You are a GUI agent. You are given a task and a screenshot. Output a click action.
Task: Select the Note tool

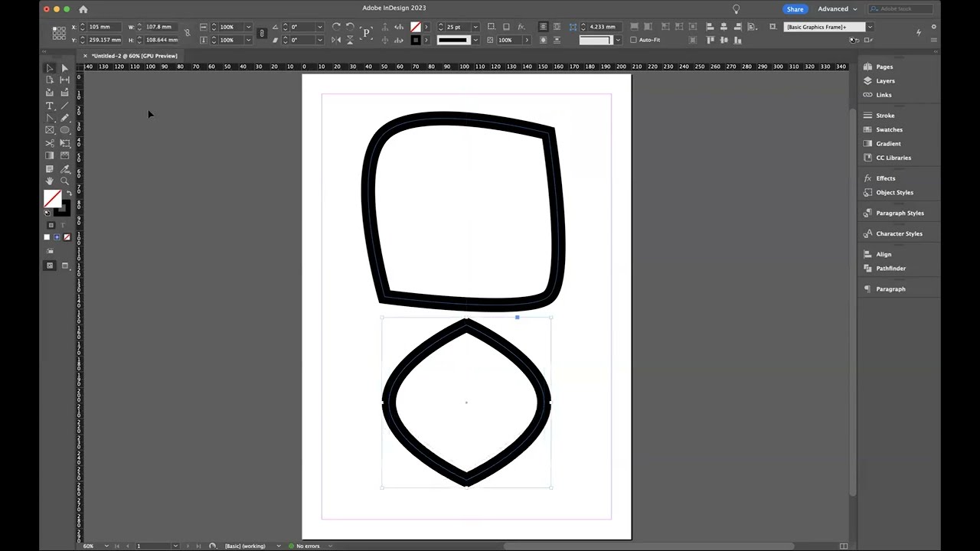(x=50, y=169)
